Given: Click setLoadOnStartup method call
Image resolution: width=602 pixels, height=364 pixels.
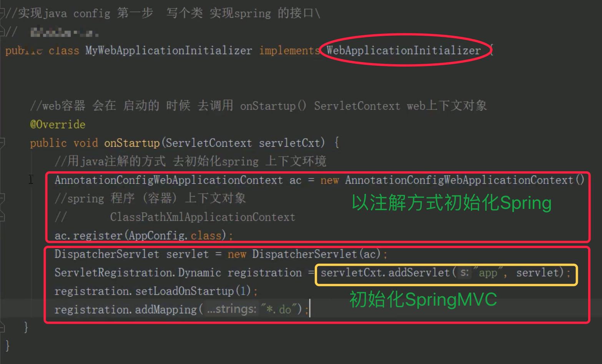Looking at the screenshot, I should point(185,291).
